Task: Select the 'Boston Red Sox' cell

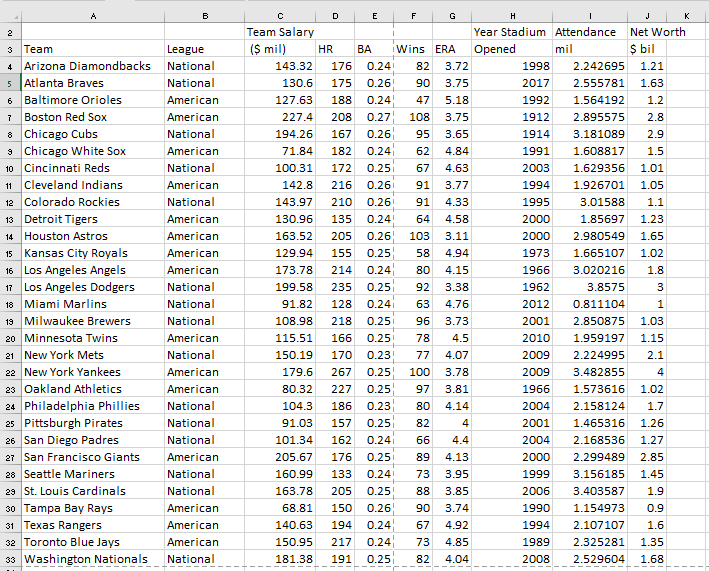Action: click(x=93, y=118)
